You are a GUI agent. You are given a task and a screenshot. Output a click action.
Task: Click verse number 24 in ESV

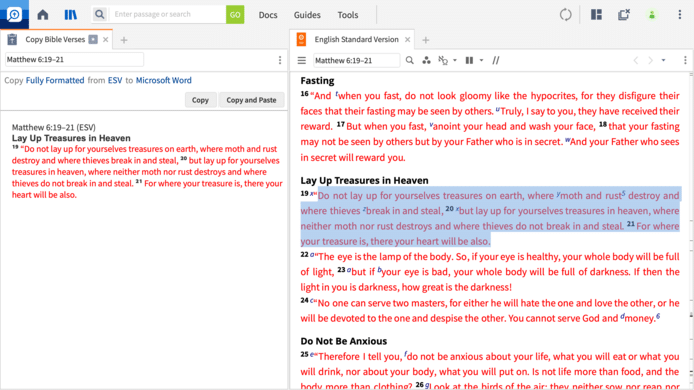304,301
